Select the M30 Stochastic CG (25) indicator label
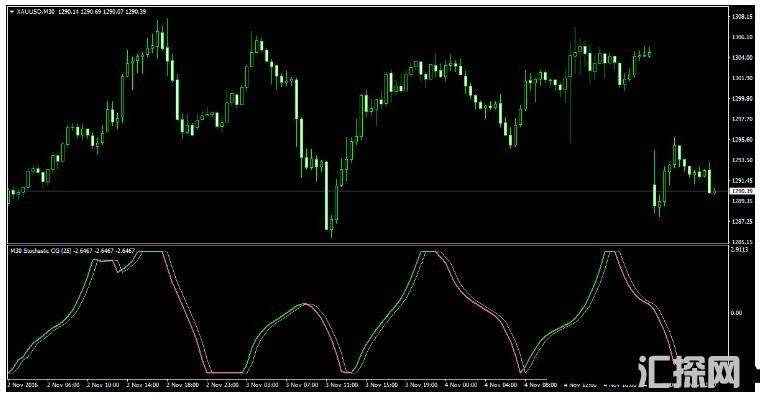This screenshot has height=396, width=760. 40,251
